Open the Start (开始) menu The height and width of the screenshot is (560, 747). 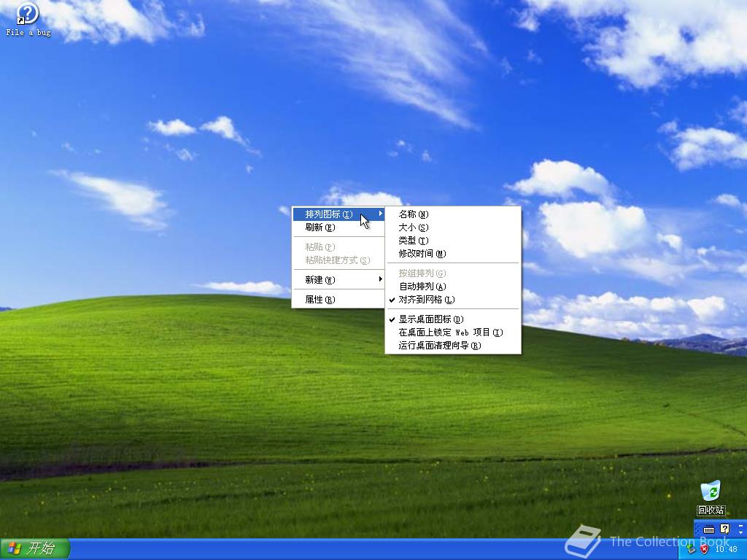coord(35,548)
